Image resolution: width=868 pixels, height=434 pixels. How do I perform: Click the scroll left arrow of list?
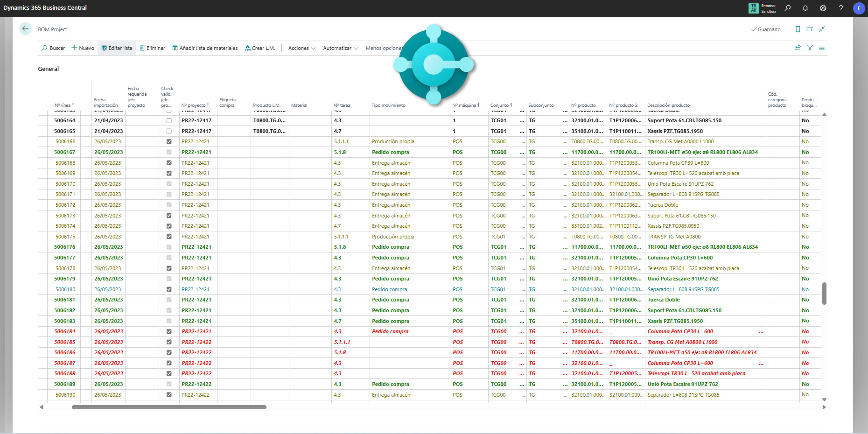pyautogui.click(x=42, y=407)
